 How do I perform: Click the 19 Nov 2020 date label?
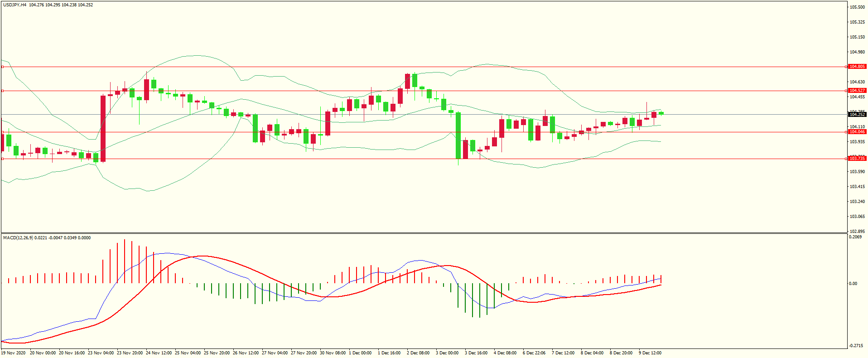[13, 353]
